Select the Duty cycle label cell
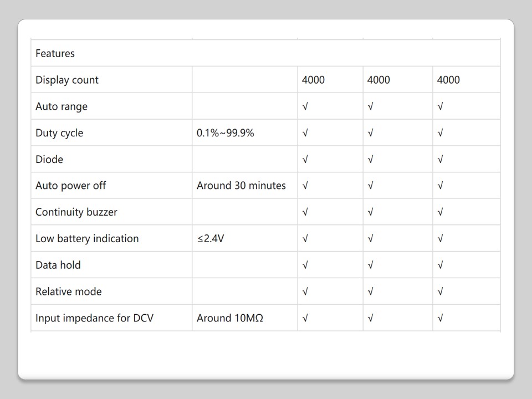This screenshot has height=399, width=532. (x=59, y=133)
